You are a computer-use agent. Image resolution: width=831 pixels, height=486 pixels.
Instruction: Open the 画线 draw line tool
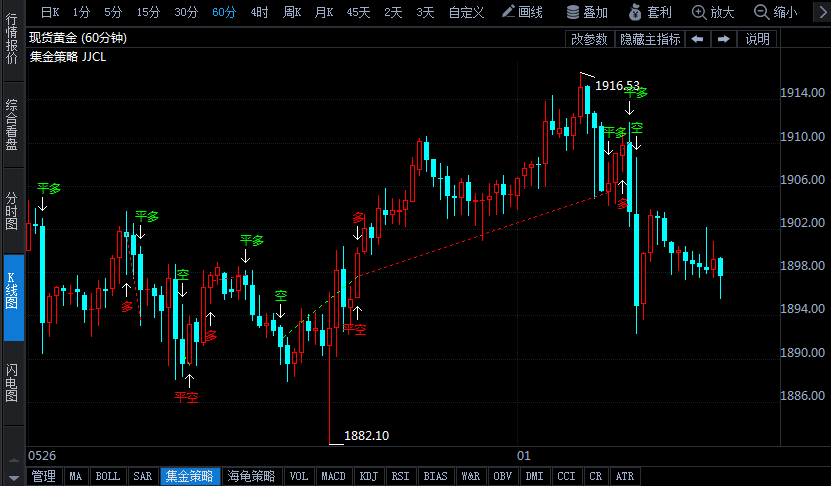pos(522,12)
